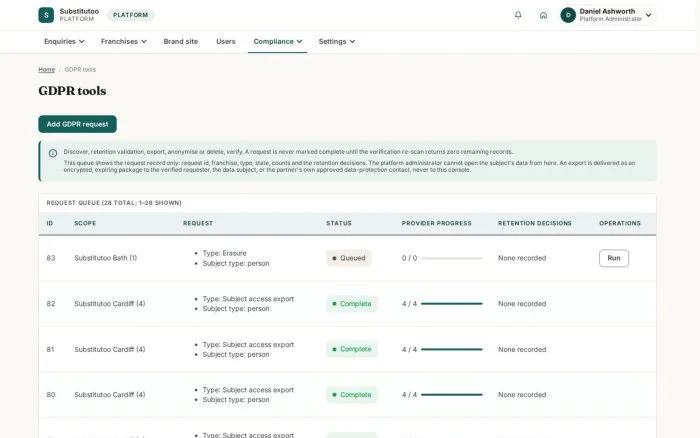Click the ID 80 cell
This screenshot has width=700, height=438.
[51, 395]
